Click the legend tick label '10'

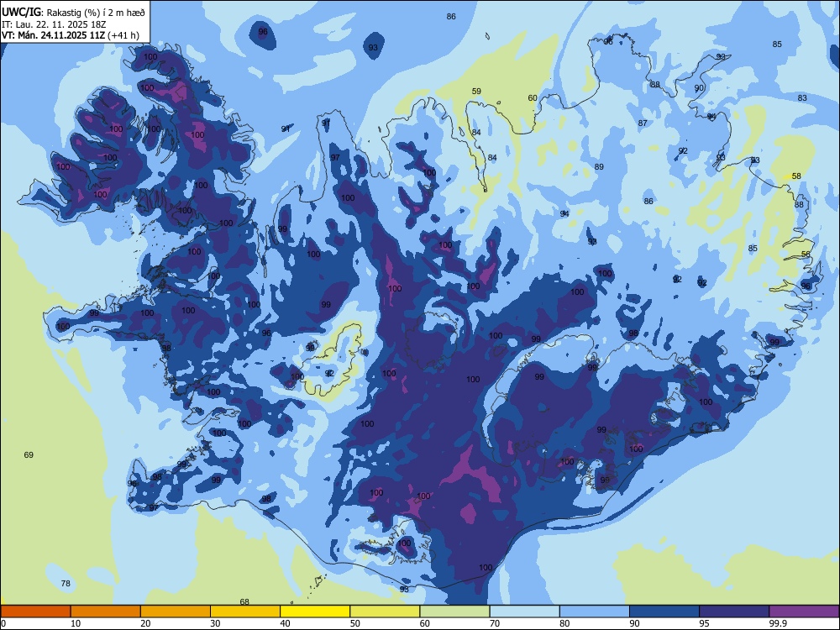tap(76, 623)
